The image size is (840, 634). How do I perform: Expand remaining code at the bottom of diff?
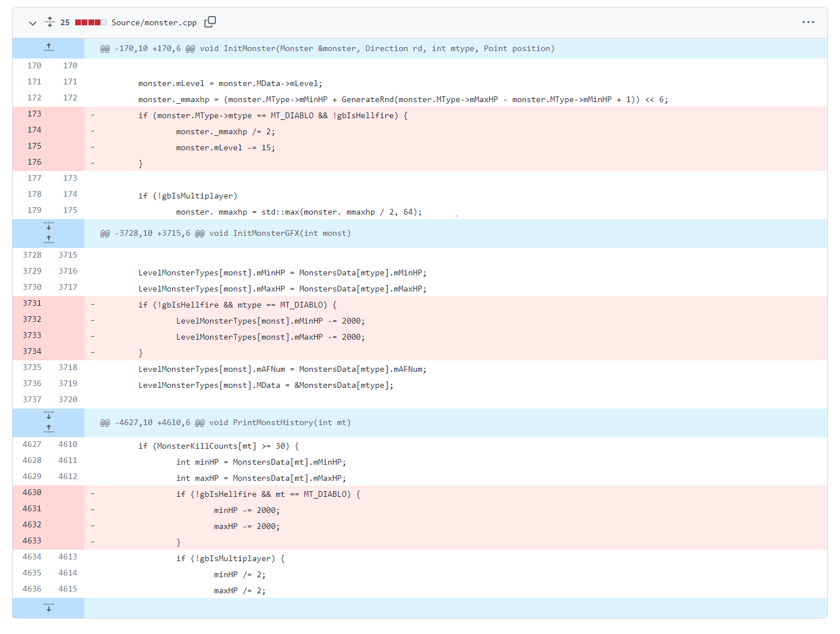point(49,608)
